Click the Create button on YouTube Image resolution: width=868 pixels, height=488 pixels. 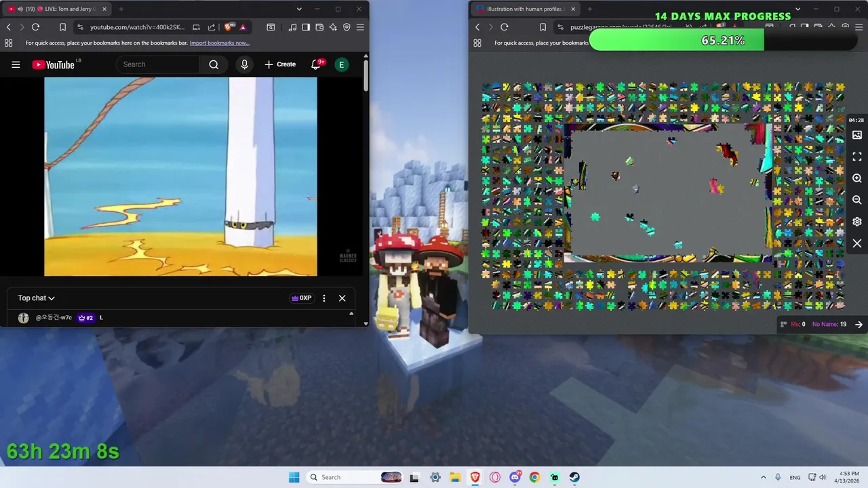tap(280, 64)
